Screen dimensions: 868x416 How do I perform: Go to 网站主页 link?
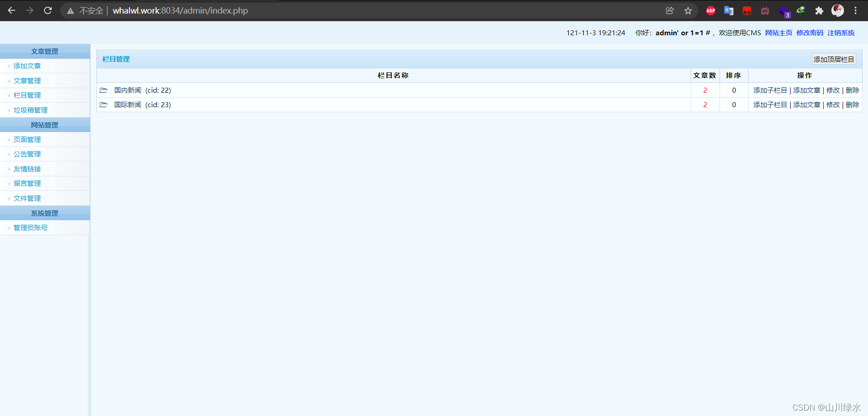(778, 33)
